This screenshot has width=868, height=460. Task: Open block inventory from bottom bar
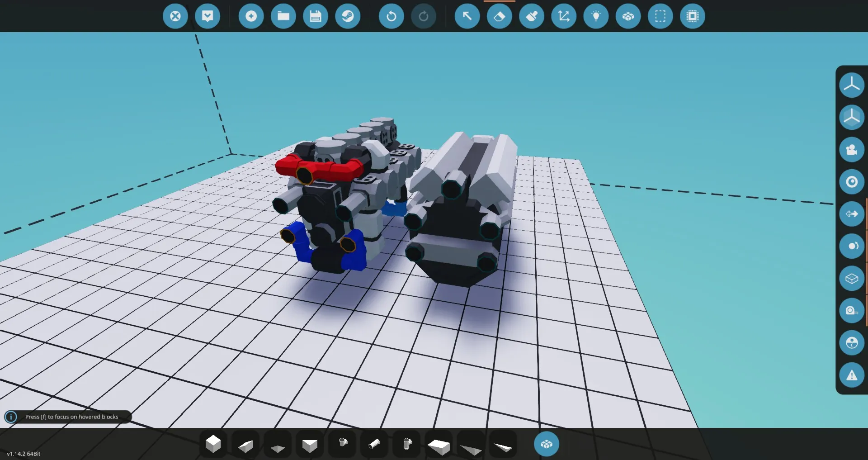click(546, 444)
